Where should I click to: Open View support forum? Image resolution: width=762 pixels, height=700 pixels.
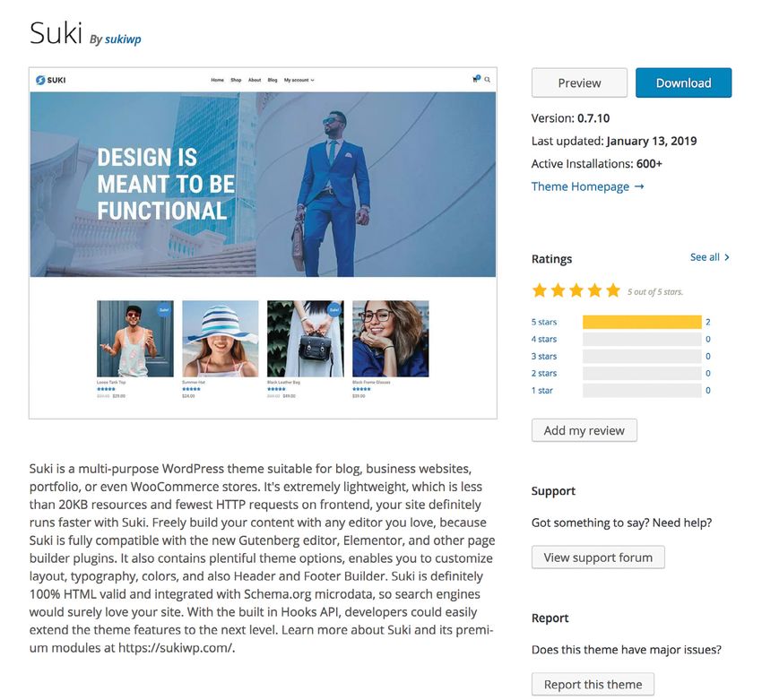[598, 557]
